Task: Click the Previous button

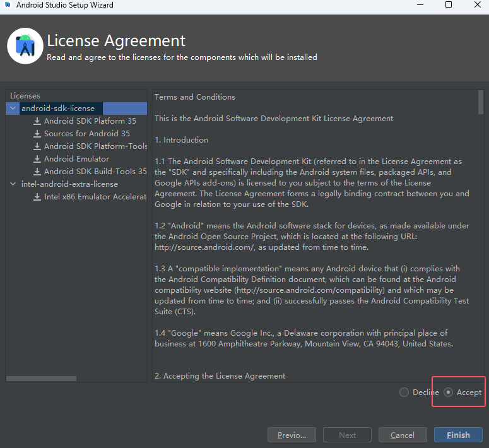Action: pyautogui.click(x=292, y=435)
